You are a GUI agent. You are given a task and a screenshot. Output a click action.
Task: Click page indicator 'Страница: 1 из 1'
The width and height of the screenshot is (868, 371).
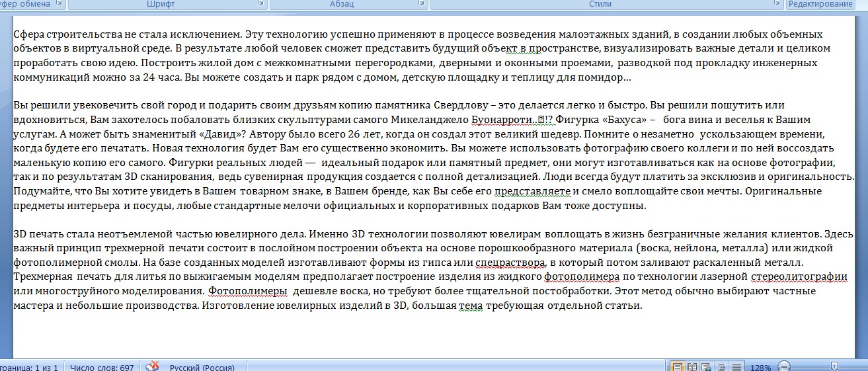tap(29, 367)
